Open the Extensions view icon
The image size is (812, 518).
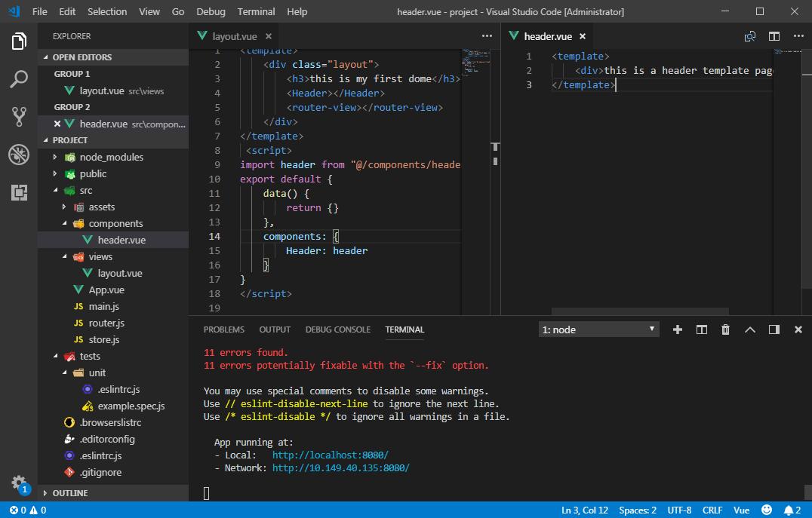pos(19,192)
